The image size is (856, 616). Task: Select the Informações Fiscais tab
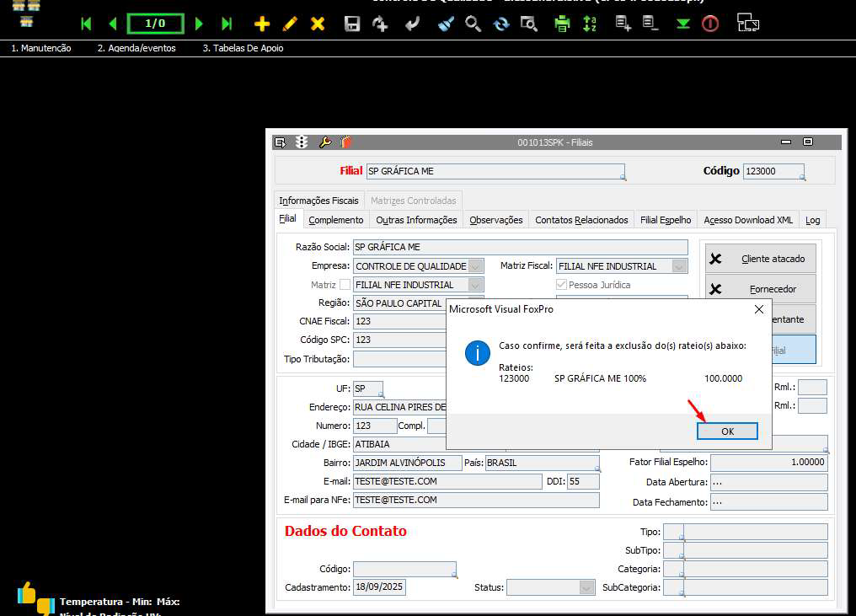coord(318,201)
